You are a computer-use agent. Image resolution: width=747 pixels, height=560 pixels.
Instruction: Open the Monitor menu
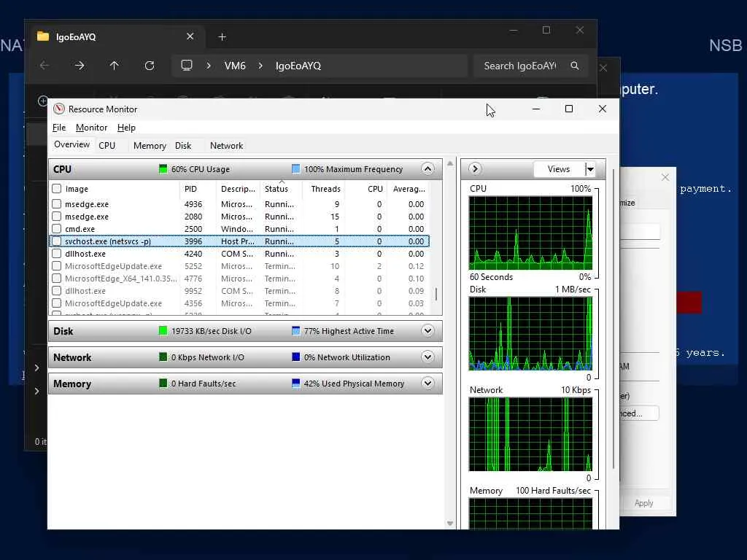pos(91,128)
